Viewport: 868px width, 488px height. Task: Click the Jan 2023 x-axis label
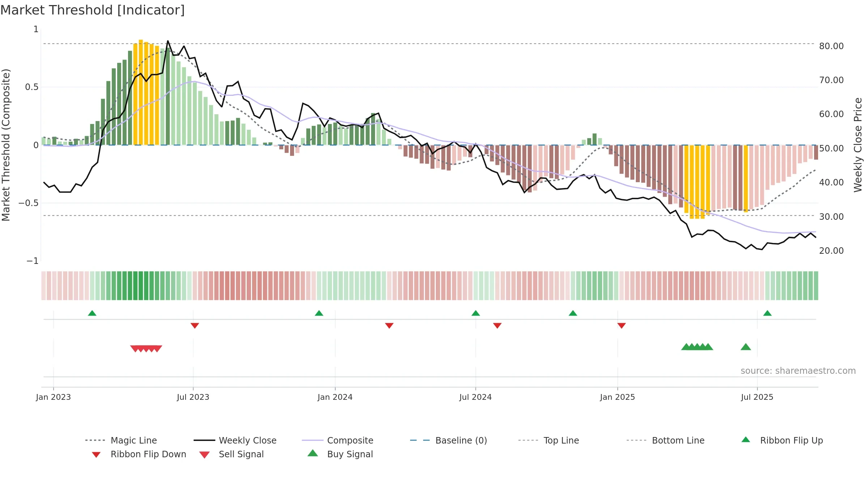tap(54, 397)
